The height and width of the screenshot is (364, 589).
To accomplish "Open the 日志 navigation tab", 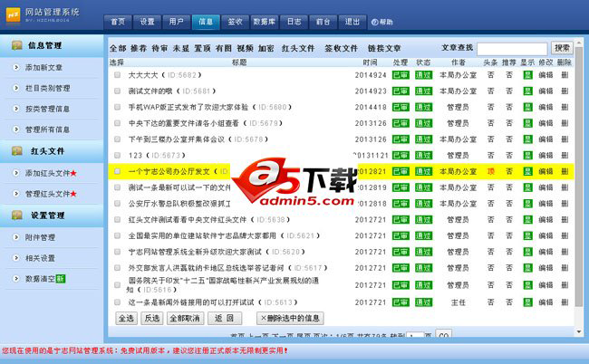I will pos(294,22).
